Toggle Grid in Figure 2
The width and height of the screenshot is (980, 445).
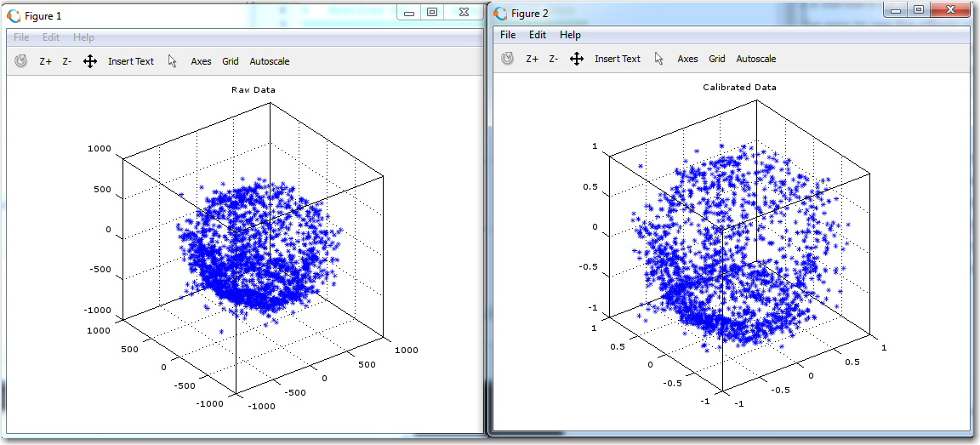coord(717,59)
